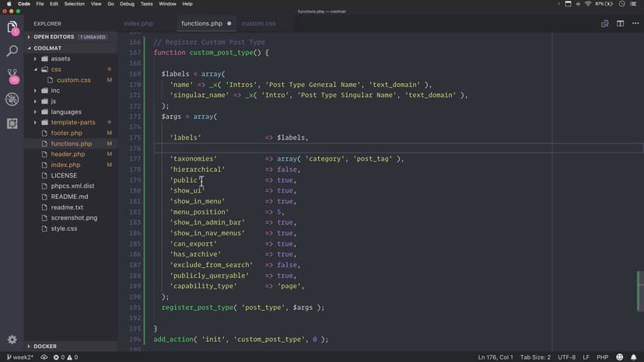Open the Manage gear settings icon
The height and width of the screenshot is (362, 644).
(x=12, y=339)
